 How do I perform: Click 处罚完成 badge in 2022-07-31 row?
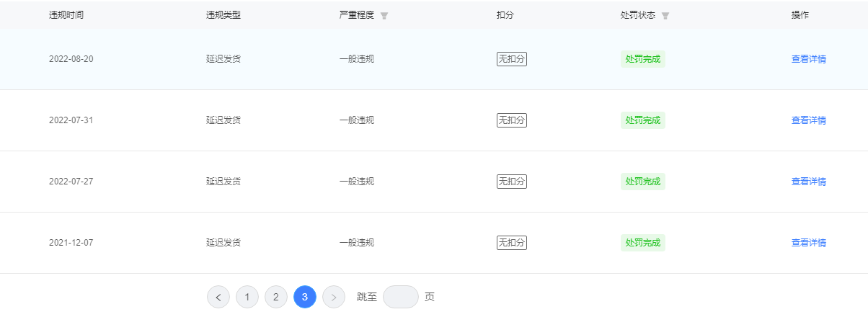coord(643,120)
